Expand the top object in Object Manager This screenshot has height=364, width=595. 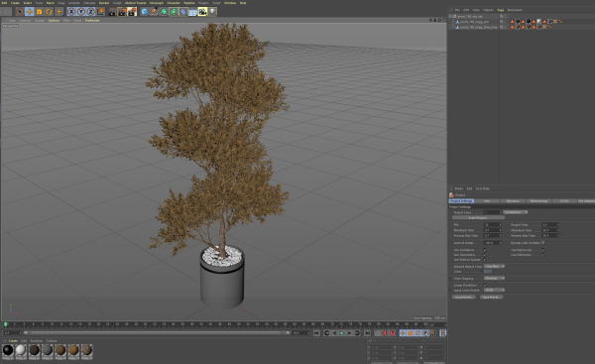point(450,16)
